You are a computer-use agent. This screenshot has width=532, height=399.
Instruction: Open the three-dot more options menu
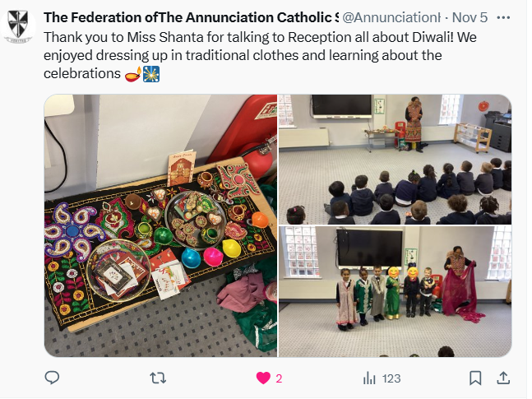(503, 17)
